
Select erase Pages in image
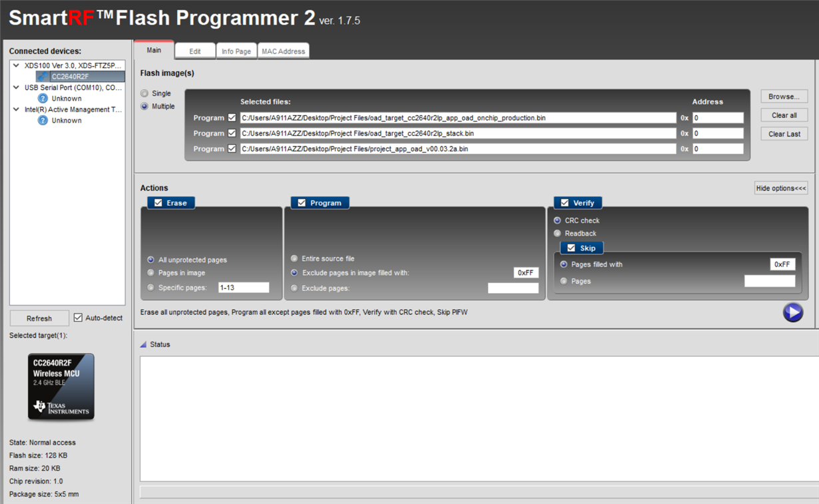(151, 273)
